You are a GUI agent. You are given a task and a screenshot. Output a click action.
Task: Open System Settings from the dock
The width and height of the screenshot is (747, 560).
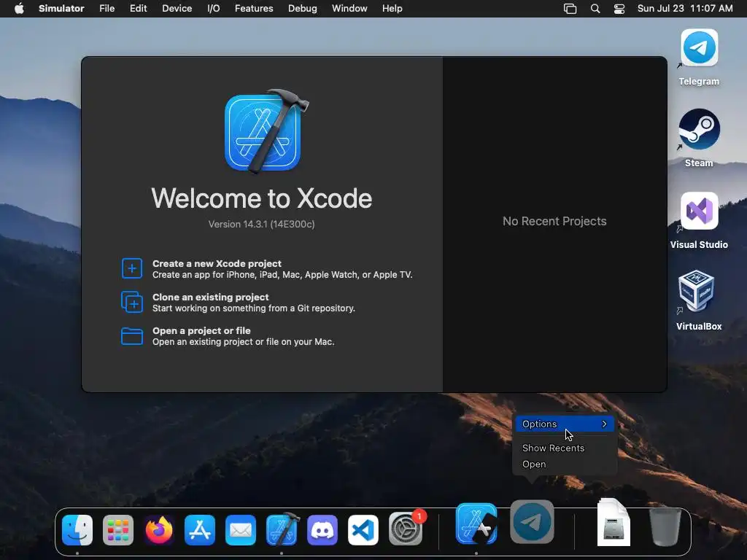pyautogui.click(x=406, y=529)
